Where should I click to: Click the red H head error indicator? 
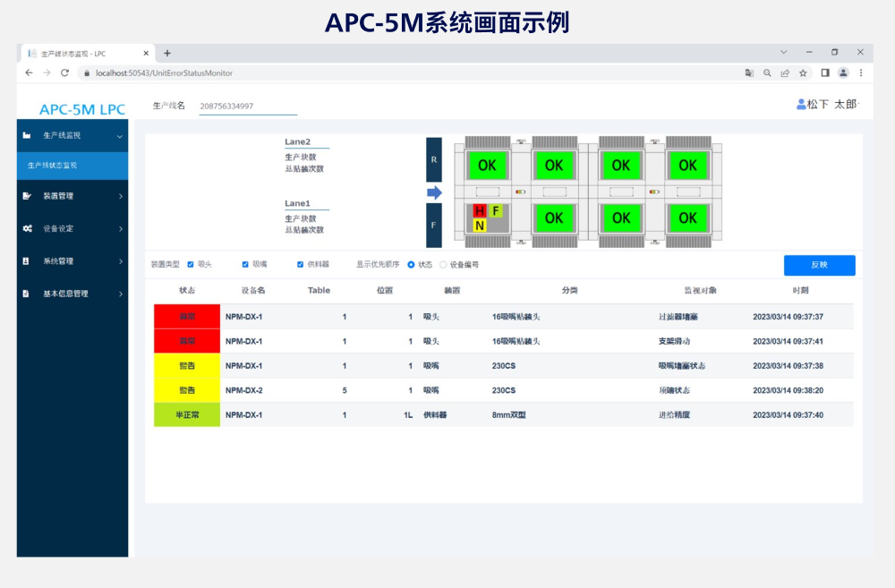[480, 211]
